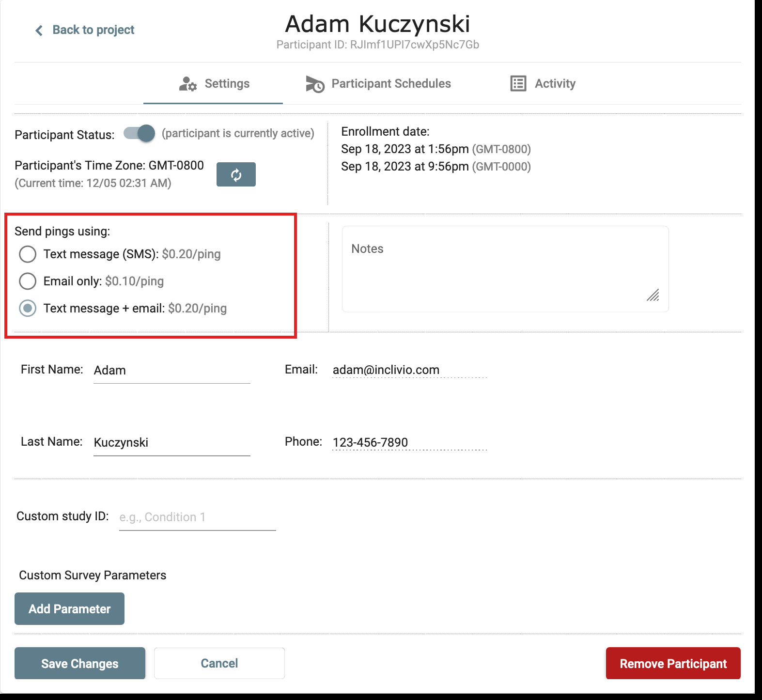
Task: Click the Notes resize handle
Action: click(x=653, y=295)
